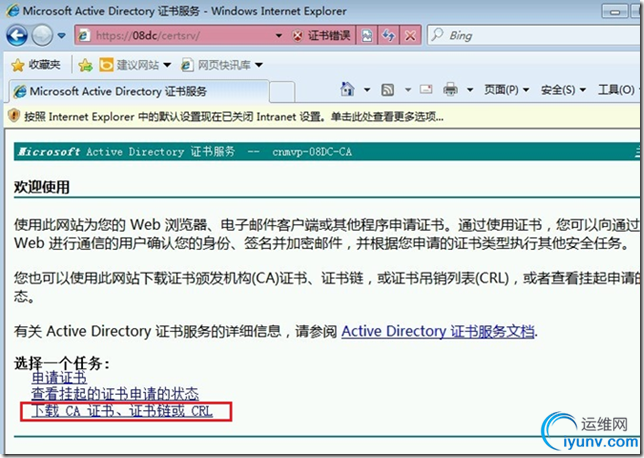Open 网页快讯库 web slice gallery
This screenshot has height=458, width=644.
click(x=222, y=65)
